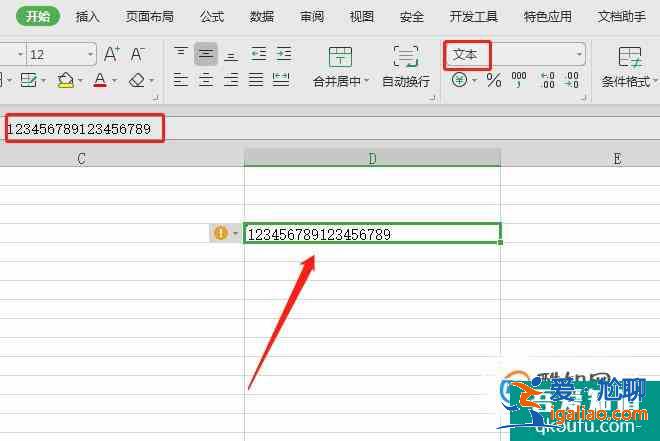Decrease font size with A- icon
The image size is (660, 441).
[137, 54]
